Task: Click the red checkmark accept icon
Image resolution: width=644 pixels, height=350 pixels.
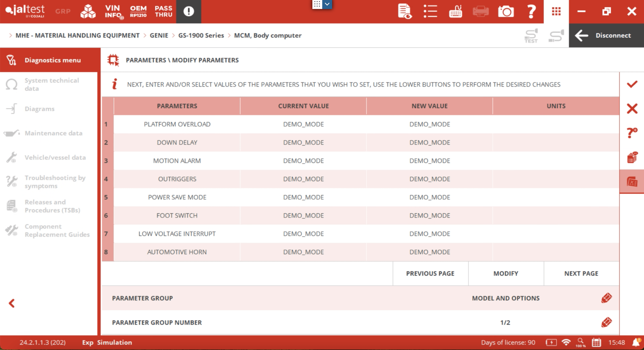Action: [632, 84]
